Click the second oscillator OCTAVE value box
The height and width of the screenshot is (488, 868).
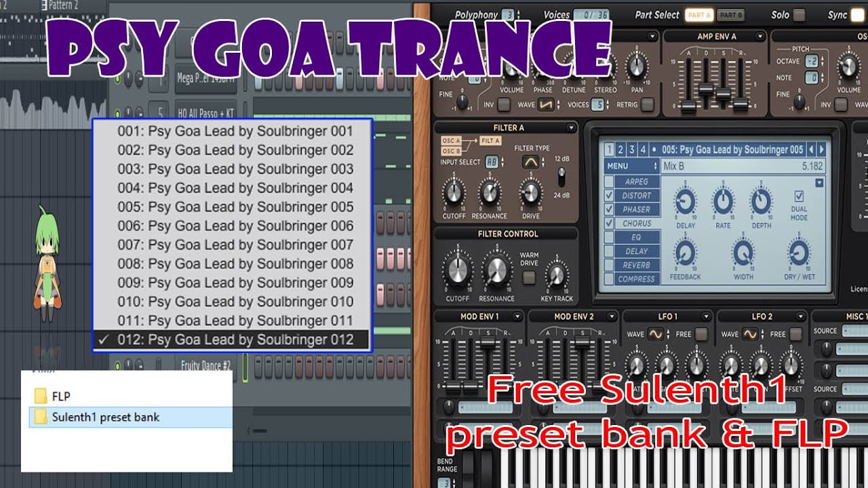(x=811, y=60)
